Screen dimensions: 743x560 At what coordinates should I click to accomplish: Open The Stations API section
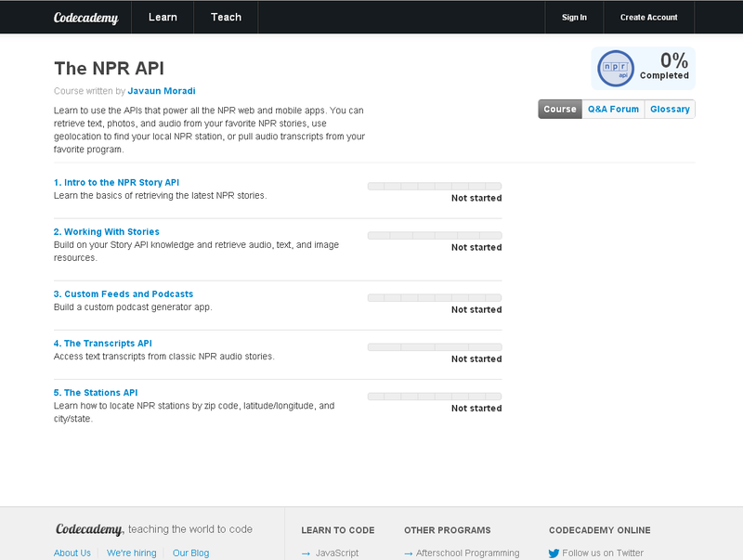coord(96,392)
